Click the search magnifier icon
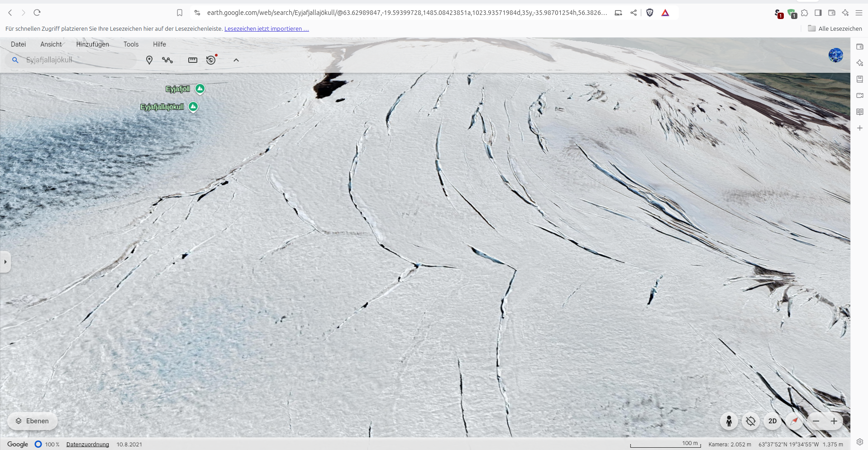The image size is (868, 450). (x=15, y=60)
